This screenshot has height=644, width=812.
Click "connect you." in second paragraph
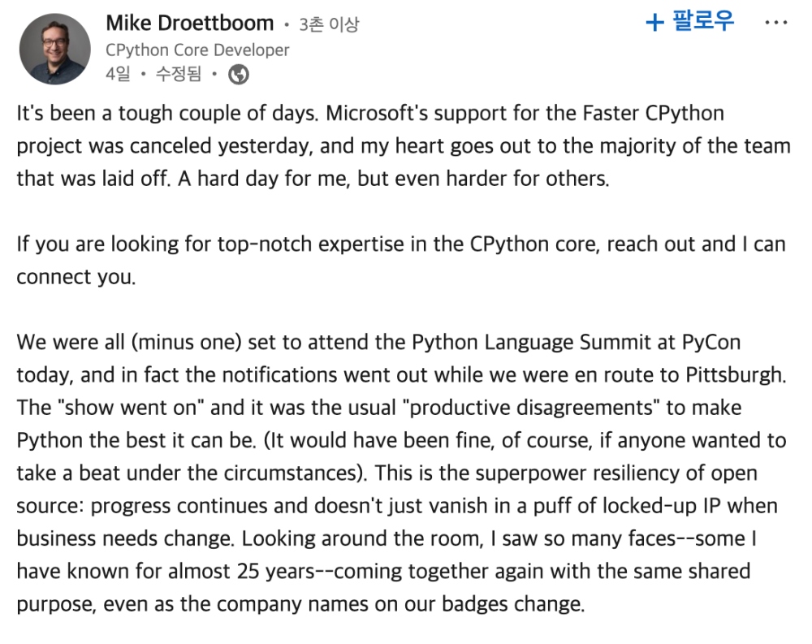coord(76,277)
